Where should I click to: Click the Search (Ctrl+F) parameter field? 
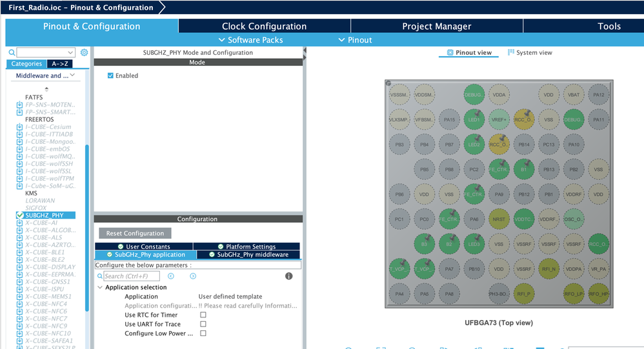[132, 276]
